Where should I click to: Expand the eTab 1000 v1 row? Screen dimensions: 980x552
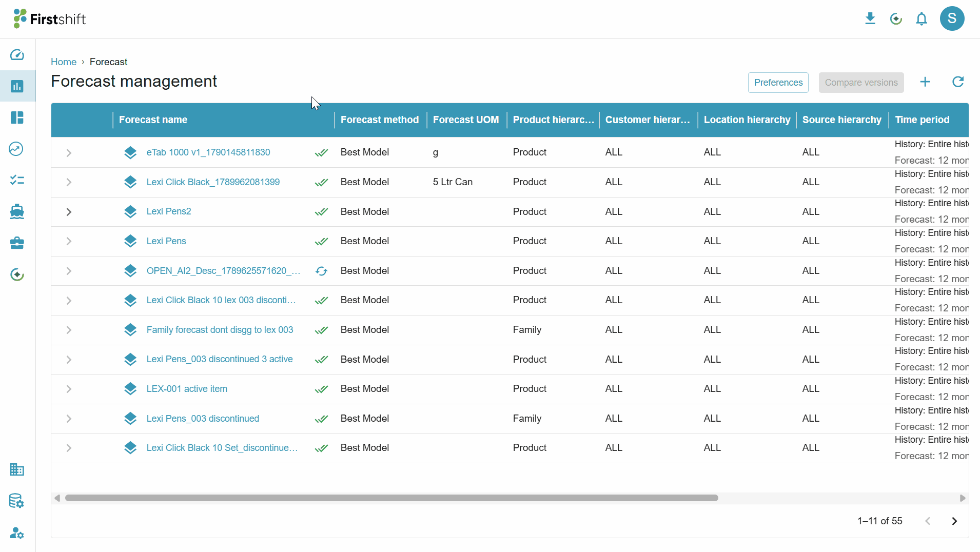coord(69,153)
